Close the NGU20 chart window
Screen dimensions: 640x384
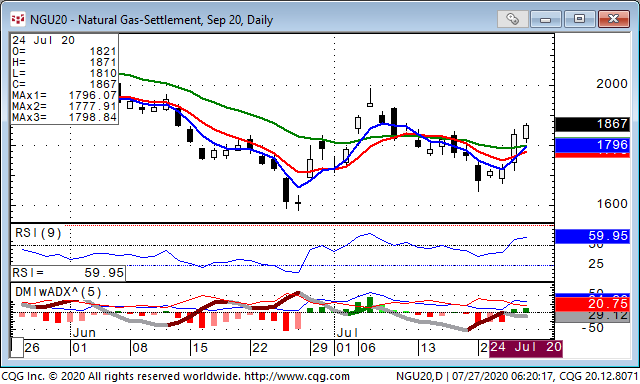coord(613,19)
